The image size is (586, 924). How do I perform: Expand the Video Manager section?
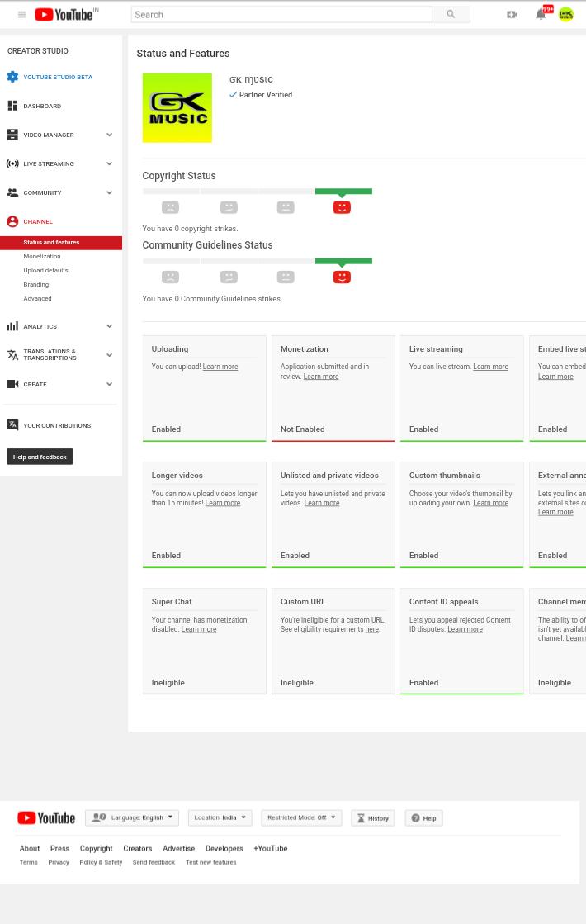click(109, 135)
